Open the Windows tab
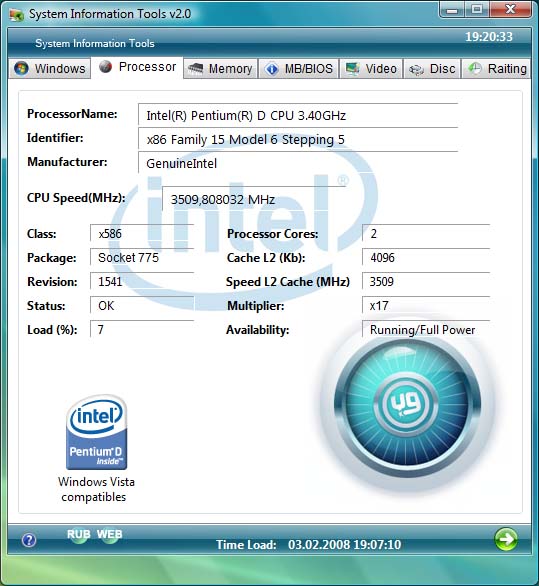 (49, 69)
